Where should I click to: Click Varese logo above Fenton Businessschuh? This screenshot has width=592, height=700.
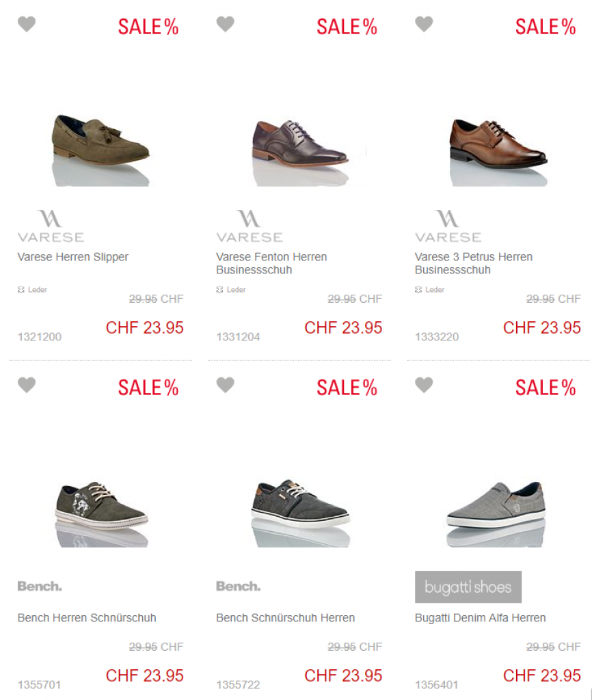point(249,227)
